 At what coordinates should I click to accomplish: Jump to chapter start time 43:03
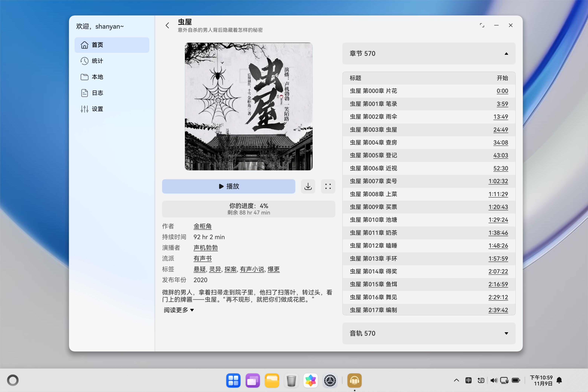click(501, 155)
